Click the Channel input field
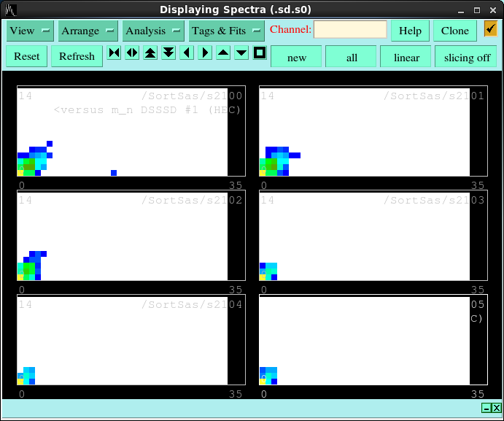This screenshot has width=504, height=421. (350, 30)
